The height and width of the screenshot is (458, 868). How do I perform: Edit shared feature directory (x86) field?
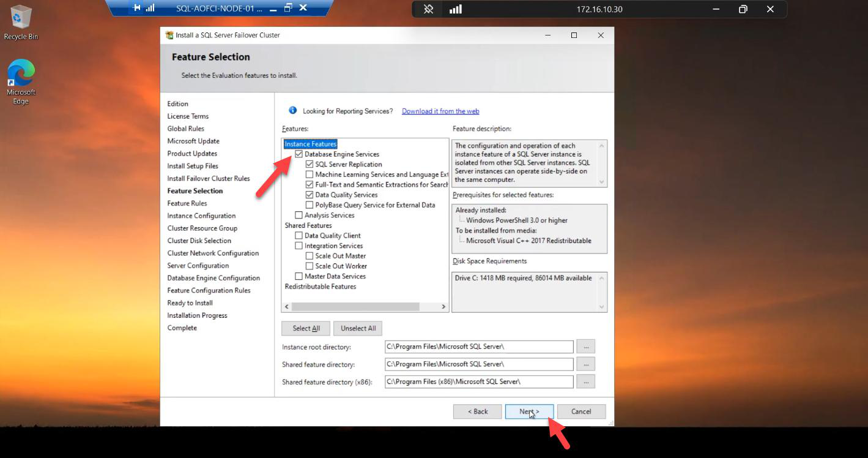[479, 381]
